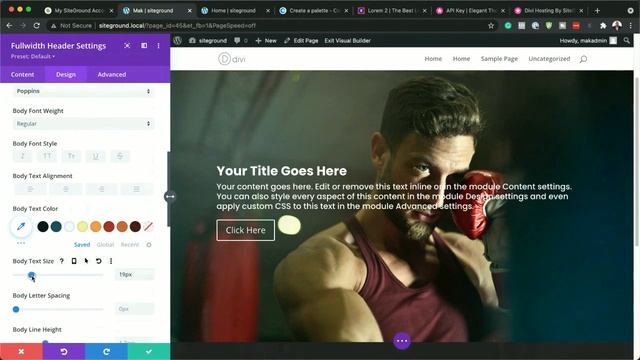Click the Body Letter Spacing slider handle
This screenshot has height=360, width=640.
(x=16, y=309)
